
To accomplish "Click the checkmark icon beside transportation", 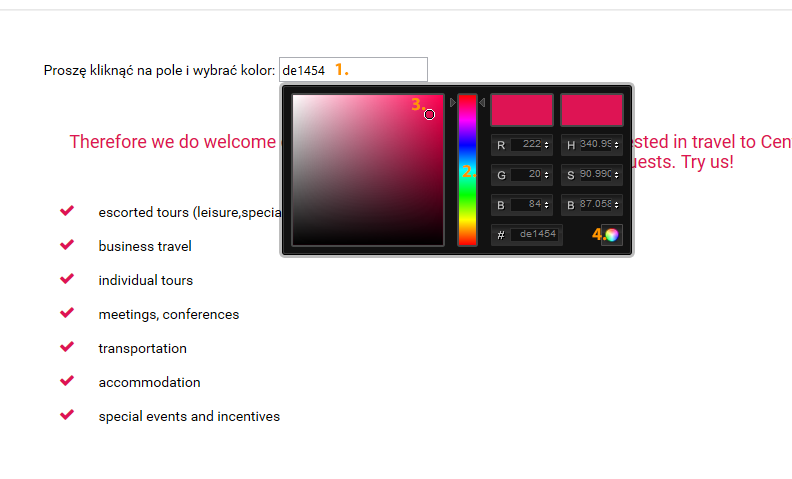I will tap(67, 347).
